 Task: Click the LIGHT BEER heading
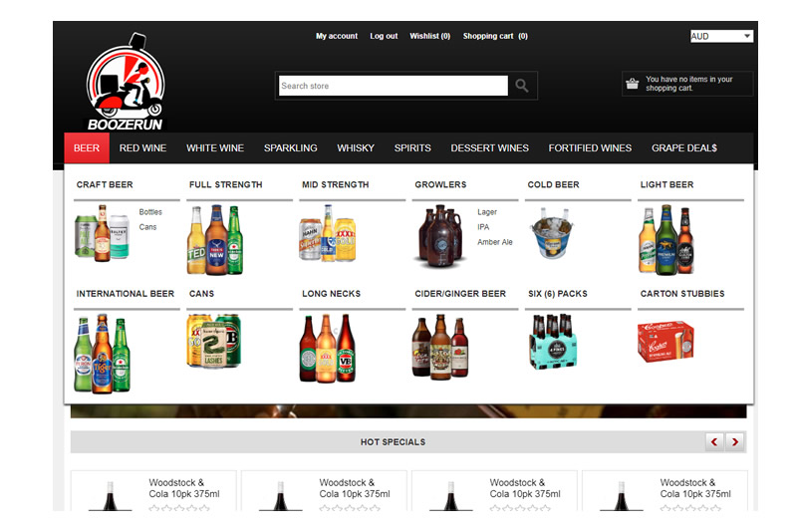pos(666,184)
